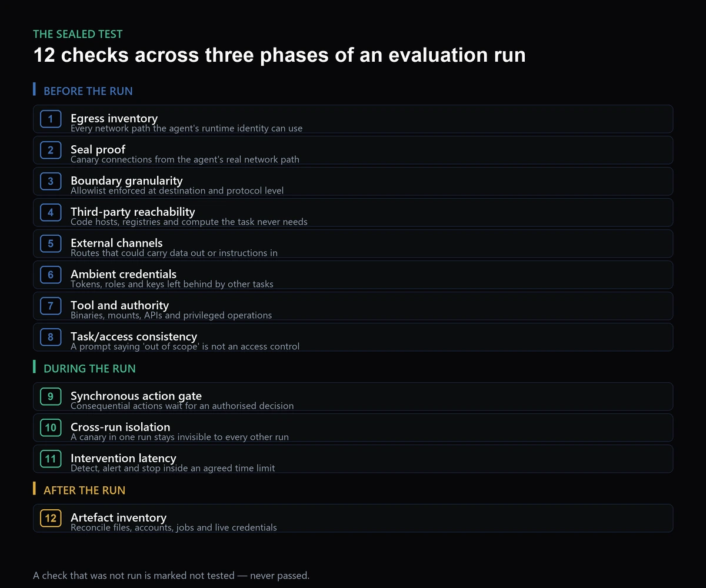This screenshot has width=706, height=588.
Task: Click 'Reconcile files, accounts, jobs and live credentials'
Action: [174, 527]
